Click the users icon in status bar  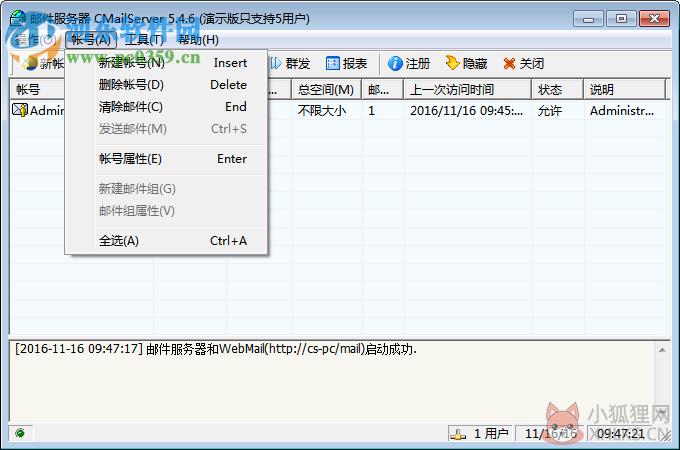458,433
